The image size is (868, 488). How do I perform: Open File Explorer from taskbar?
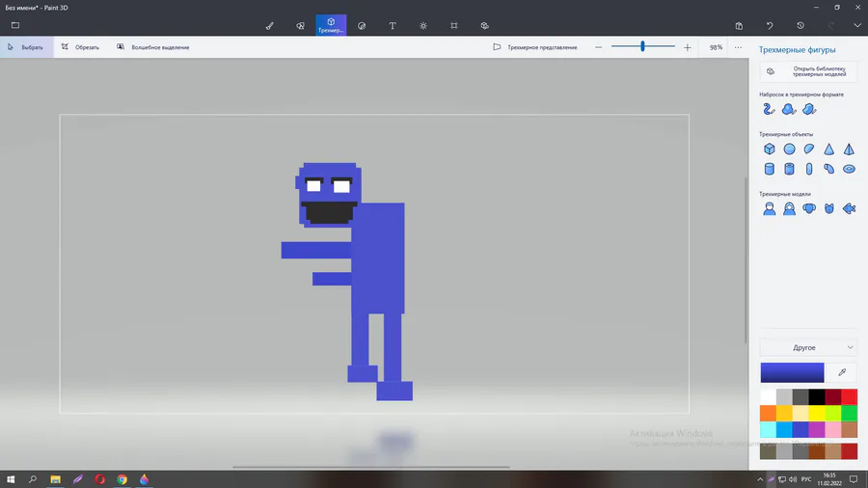pyautogui.click(x=55, y=479)
